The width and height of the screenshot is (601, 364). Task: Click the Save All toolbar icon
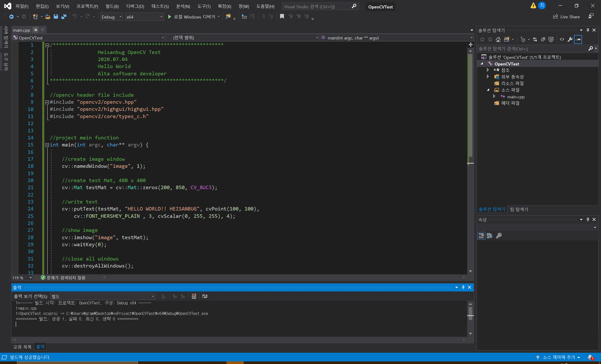tap(64, 17)
